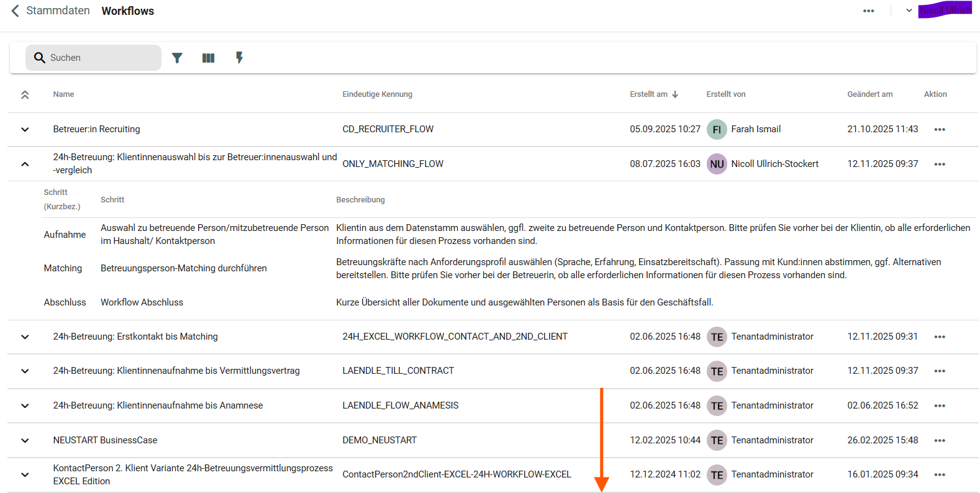
Task: Open the column selection icon
Action: point(208,58)
